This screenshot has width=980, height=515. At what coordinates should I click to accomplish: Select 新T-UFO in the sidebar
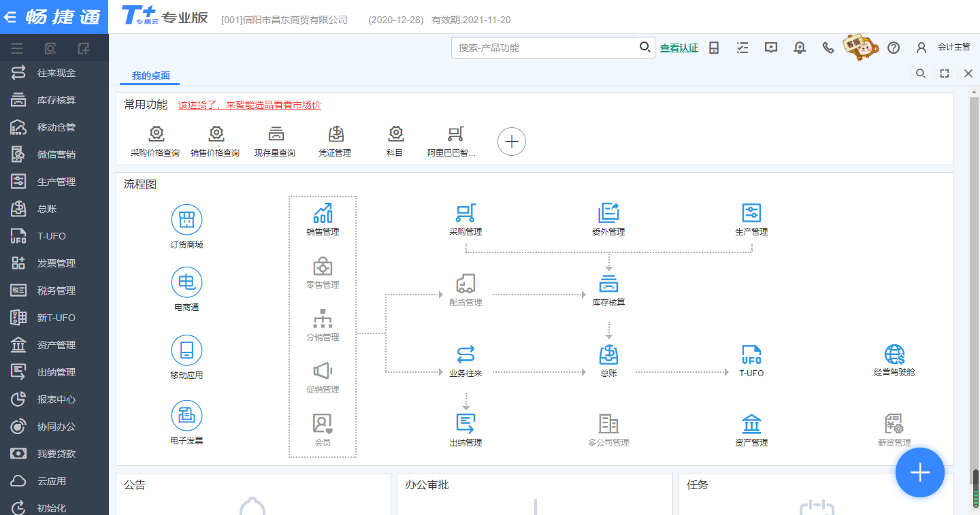[x=54, y=318]
